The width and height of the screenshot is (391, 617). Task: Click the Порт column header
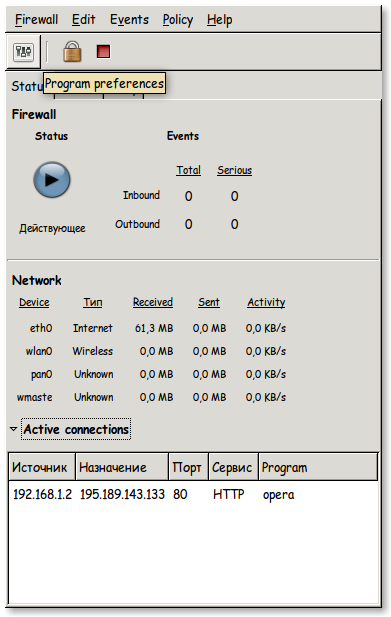point(188,467)
